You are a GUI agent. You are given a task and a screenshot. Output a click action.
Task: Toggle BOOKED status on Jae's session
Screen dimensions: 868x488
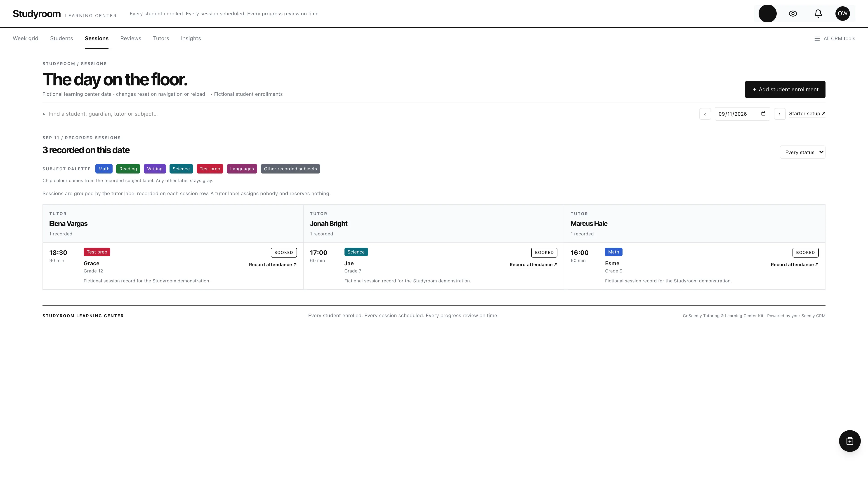(x=544, y=253)
